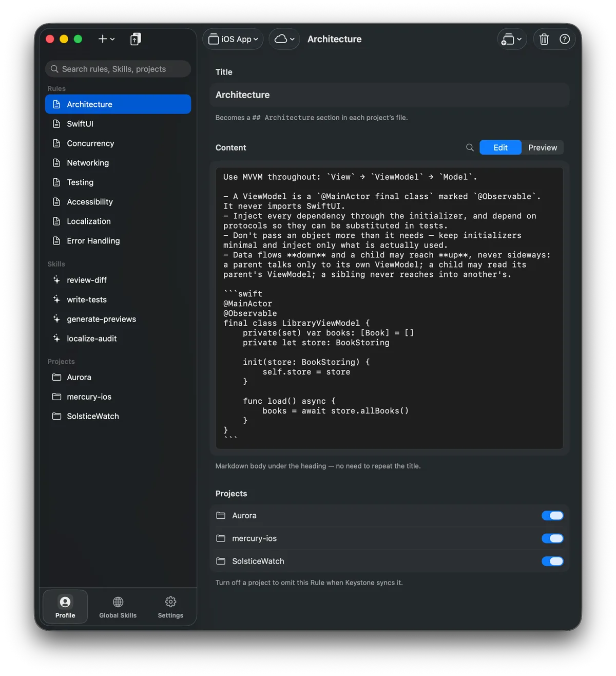
Task: Switch to the Profile tab
Action: point(65,607)
